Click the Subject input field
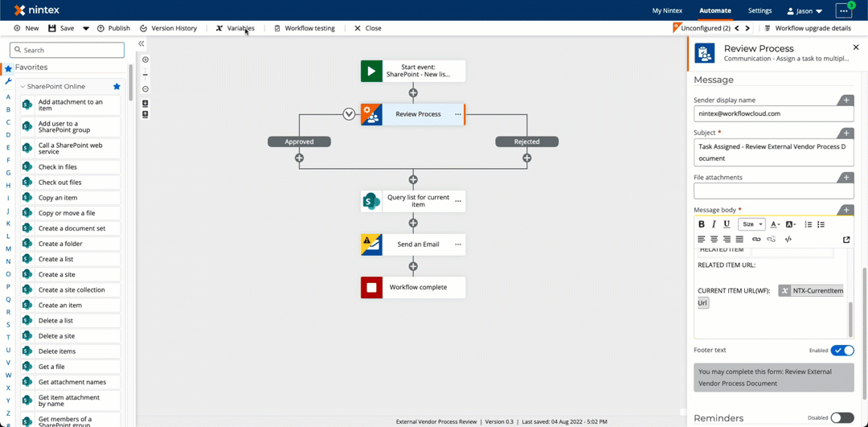This screenshot has height=427, width=868. (774, 152)
